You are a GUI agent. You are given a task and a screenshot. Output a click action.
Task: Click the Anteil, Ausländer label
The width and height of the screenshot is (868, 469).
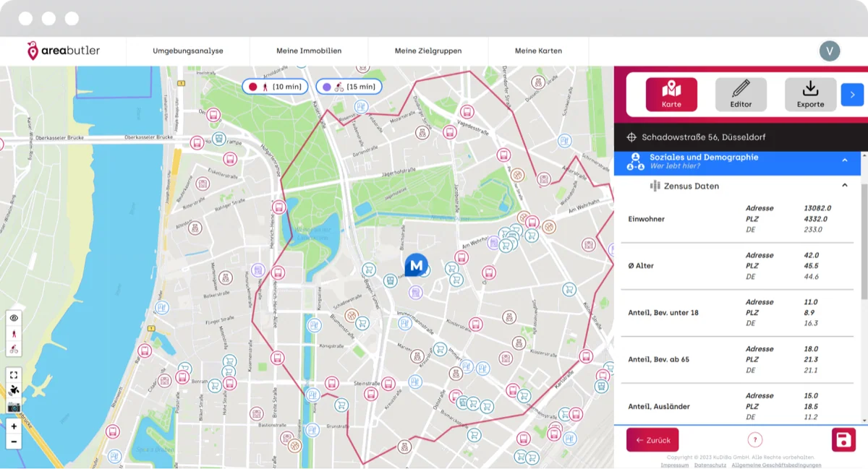[659, 407]
